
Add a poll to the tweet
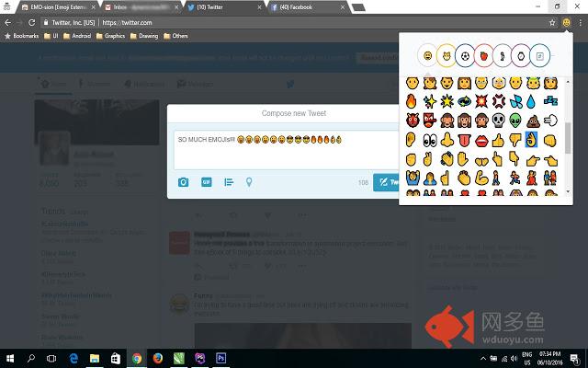coord(229,182)
